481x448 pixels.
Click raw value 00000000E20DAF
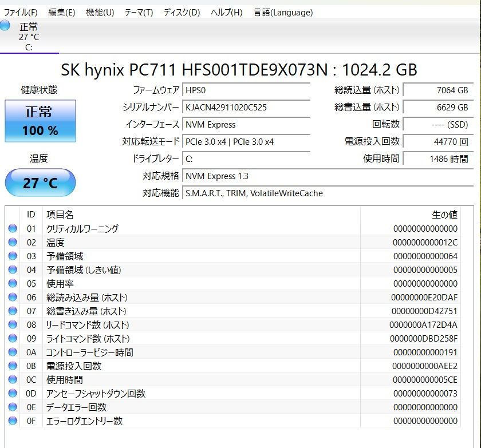pyautogui.click(x=424, y=298)
